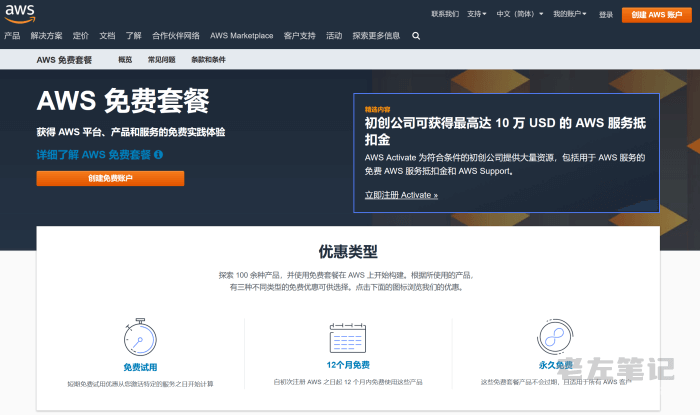Open the 文档 menu item
This screenshot has height=415, width=700.
107,36
